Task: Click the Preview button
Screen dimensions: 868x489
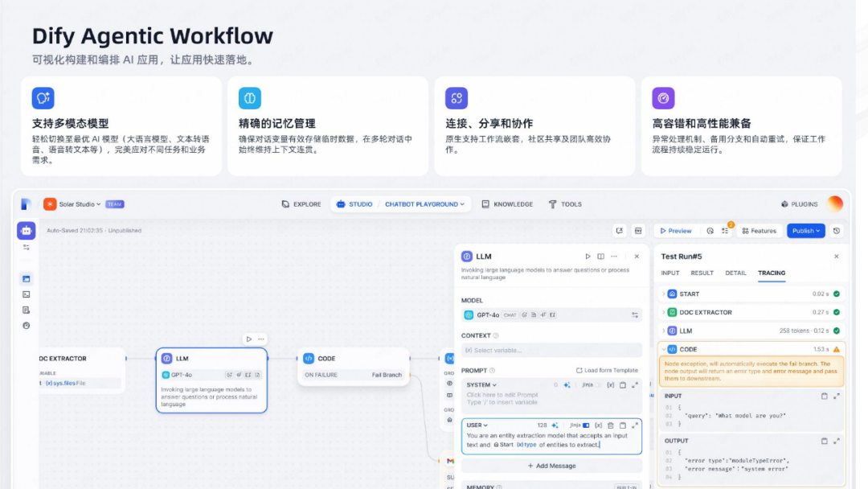Action: 676,231
